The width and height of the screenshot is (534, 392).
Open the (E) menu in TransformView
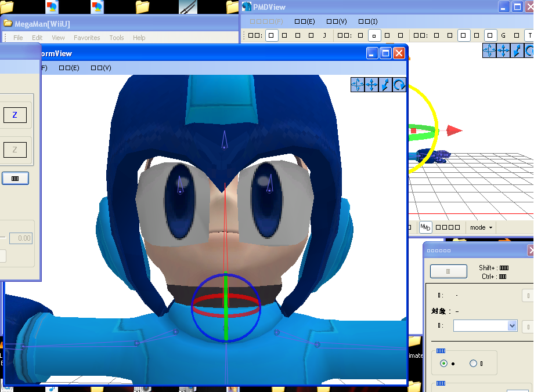coord(69,68)
